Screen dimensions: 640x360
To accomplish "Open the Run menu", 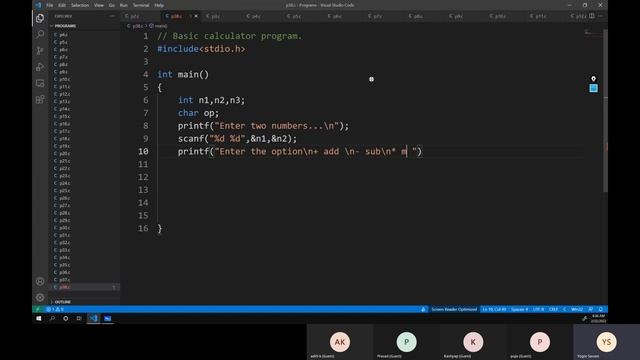I will [124, 5].
